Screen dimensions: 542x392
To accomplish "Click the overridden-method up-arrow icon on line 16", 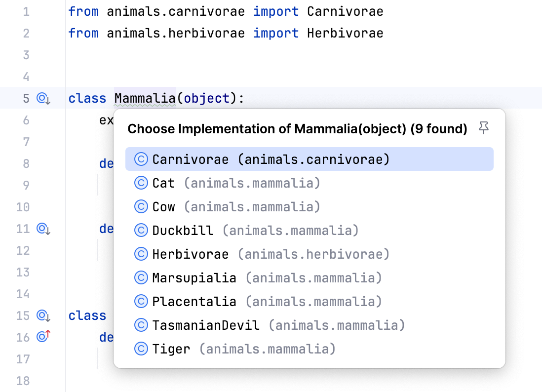I will click(x=42, y=337).
